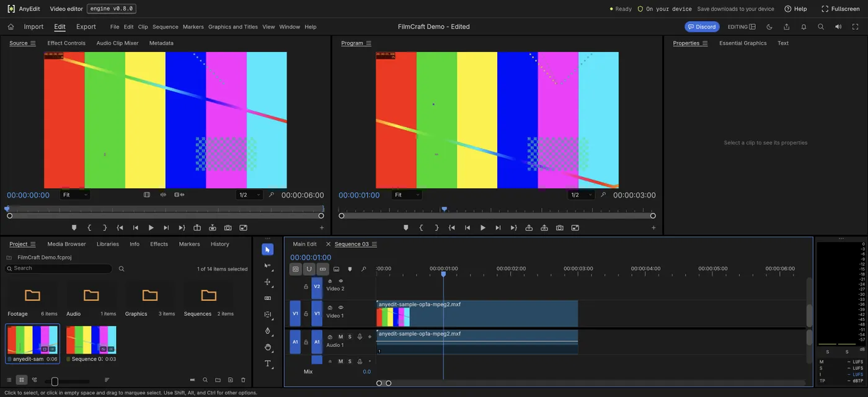Open Program monitor Fit zoom dropdown
The image size is (868, 397).
[407, 194]
